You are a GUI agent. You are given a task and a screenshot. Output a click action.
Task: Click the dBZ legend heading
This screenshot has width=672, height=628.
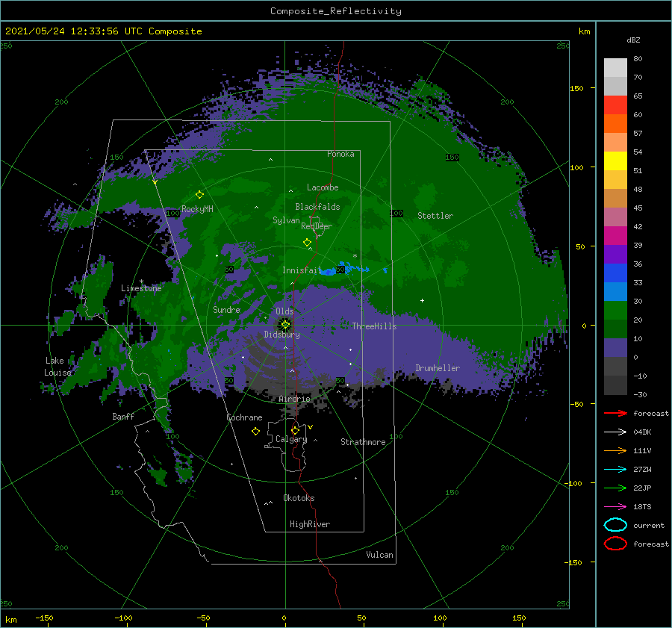[x=633, y=40]
